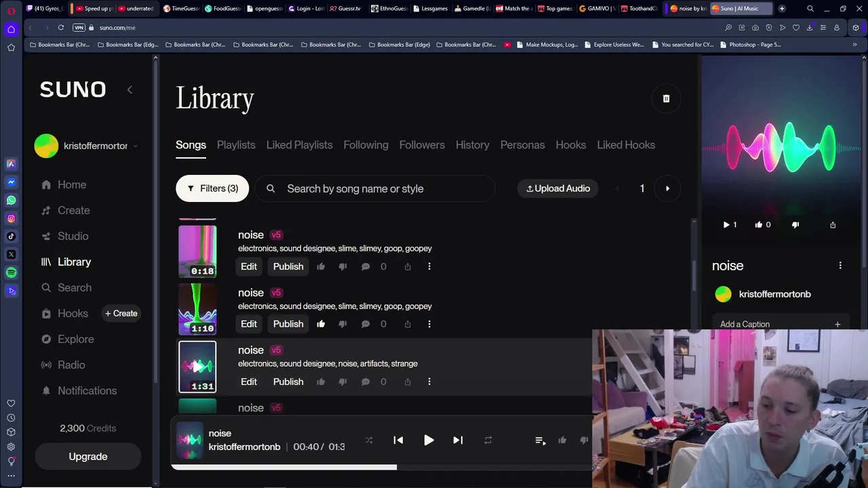Go to next library page arrow
The height and width of the screenshot is (488, 868).
tap(667, 188)
